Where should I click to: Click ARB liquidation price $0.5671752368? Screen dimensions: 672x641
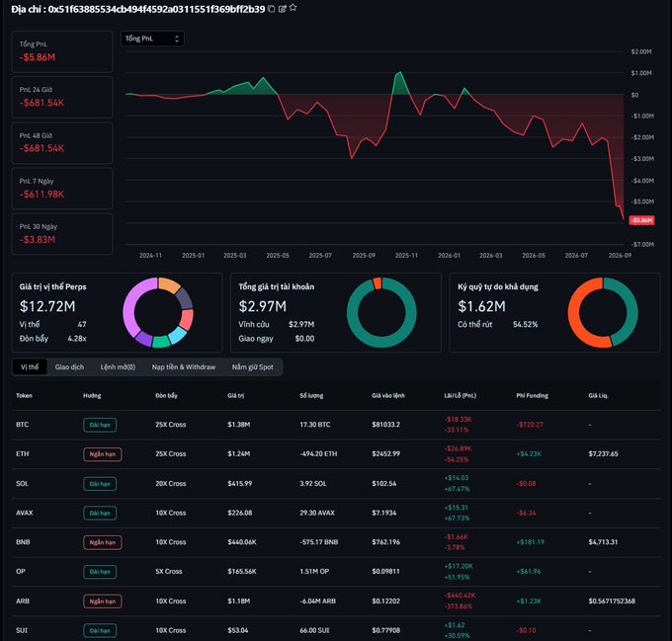click(x=612, y=601)
